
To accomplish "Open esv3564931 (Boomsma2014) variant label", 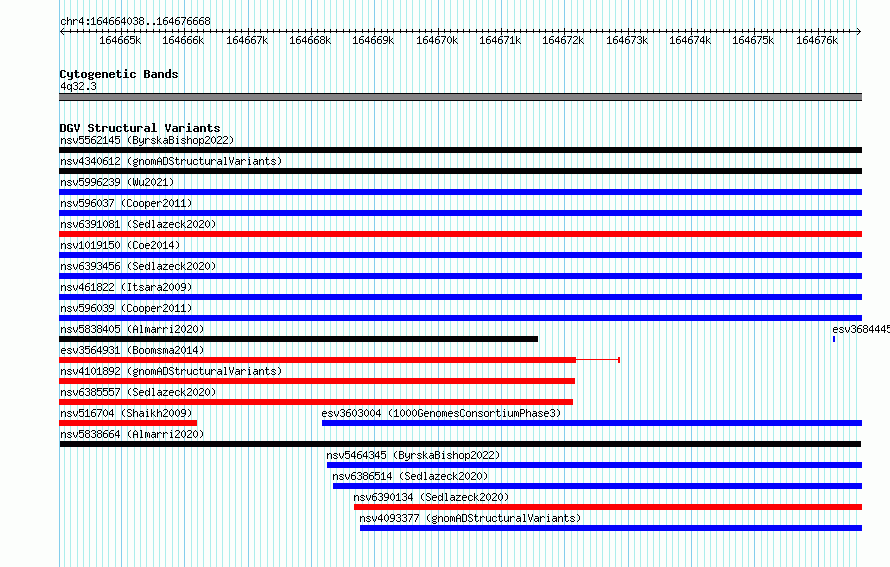I will coord(132,350).
